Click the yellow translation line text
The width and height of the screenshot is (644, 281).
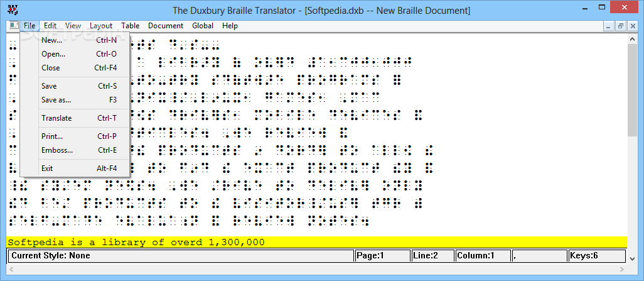136,242
